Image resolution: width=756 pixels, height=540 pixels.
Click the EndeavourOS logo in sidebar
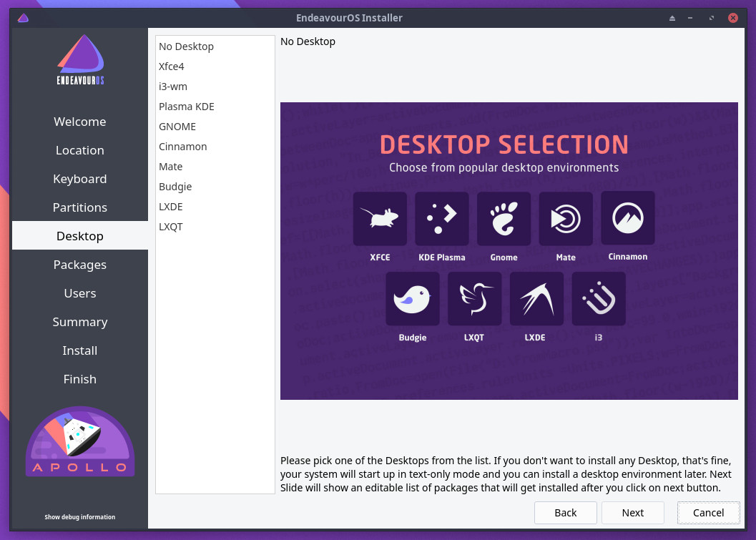[80, 60]
